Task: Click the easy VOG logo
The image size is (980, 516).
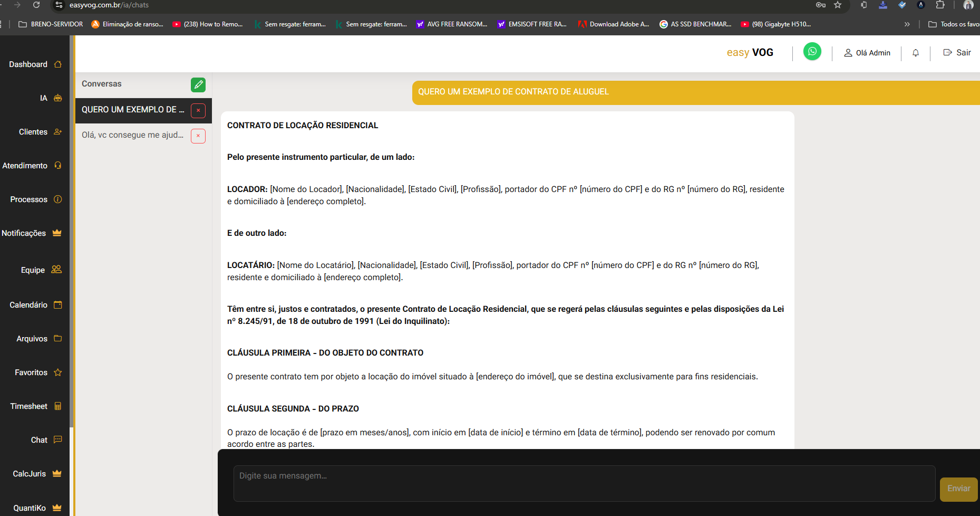Action: click(750, 52)
